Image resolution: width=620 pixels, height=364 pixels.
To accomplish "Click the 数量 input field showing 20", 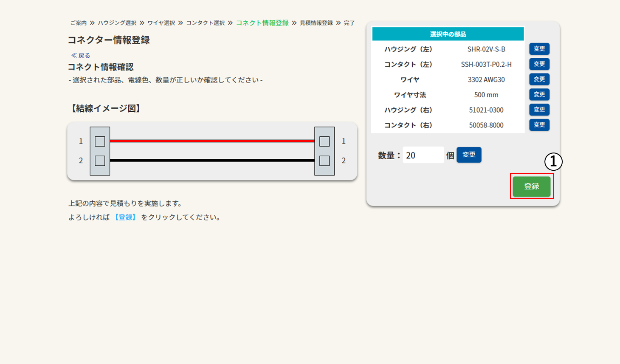I will pos(423,155).
